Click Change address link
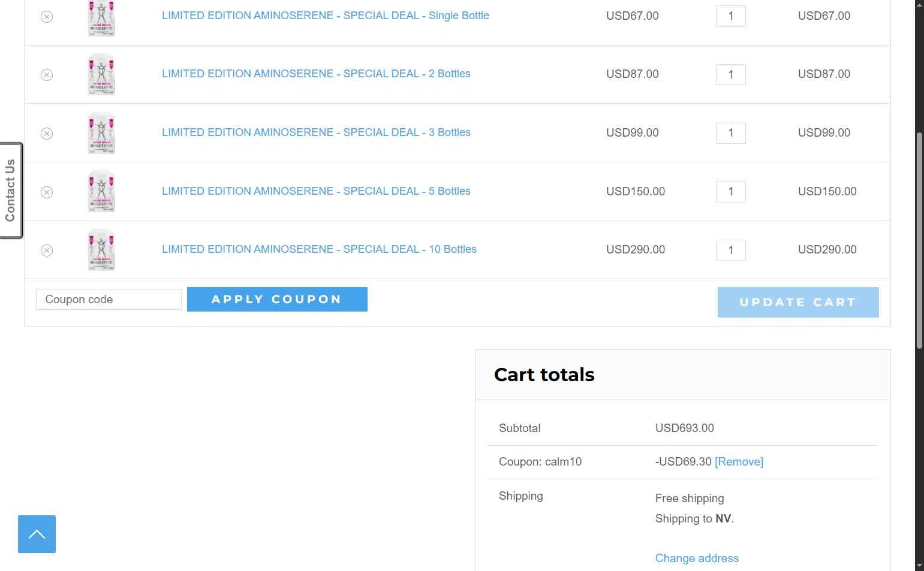 tap(697, 558)
